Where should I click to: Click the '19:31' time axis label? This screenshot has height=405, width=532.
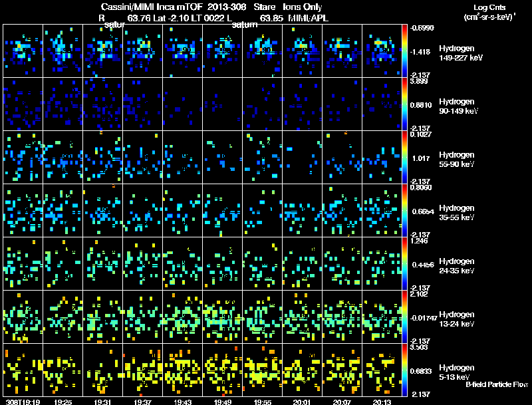point(103,402)
